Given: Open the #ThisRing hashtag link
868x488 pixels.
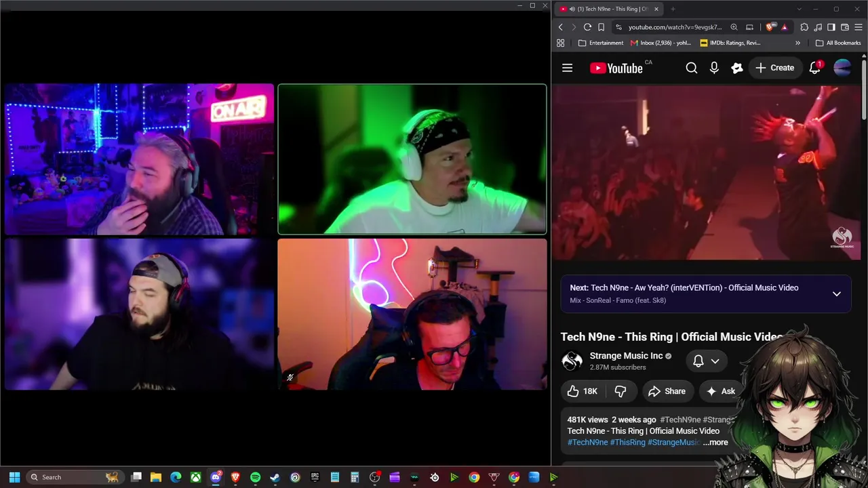Looking at the screenshot, I should coord(628,443).
